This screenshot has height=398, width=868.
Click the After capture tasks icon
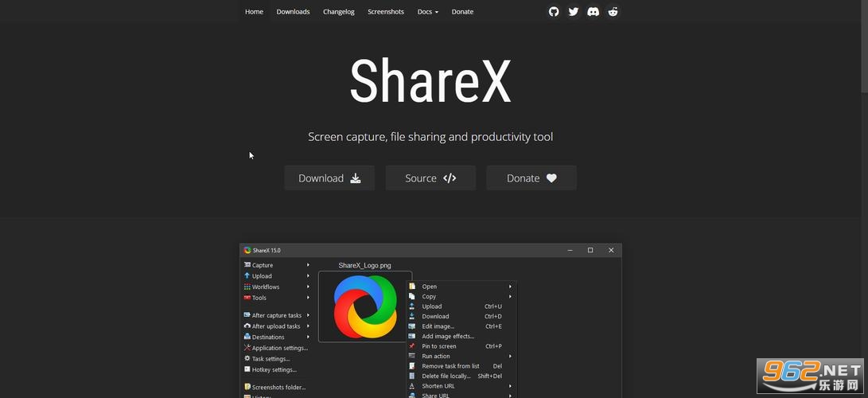247,315
